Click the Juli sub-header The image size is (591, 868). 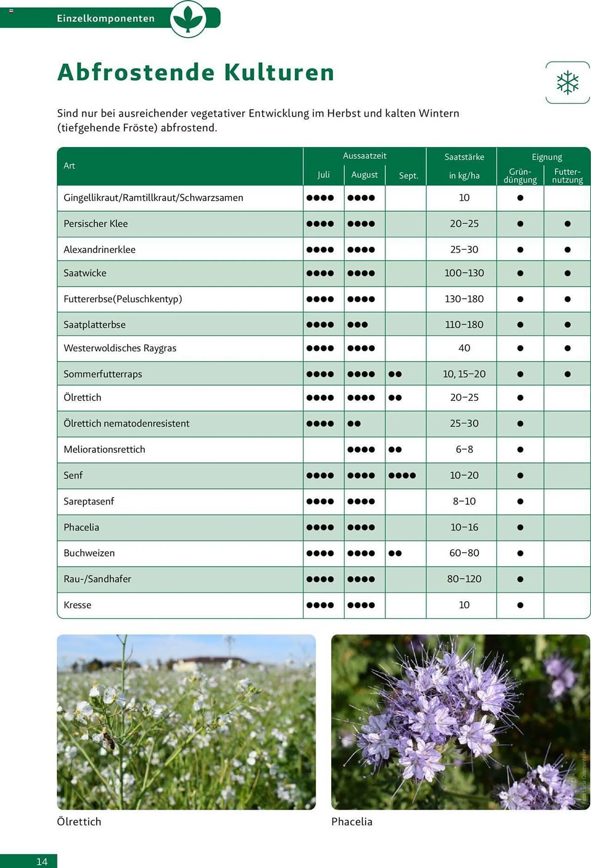323,175
